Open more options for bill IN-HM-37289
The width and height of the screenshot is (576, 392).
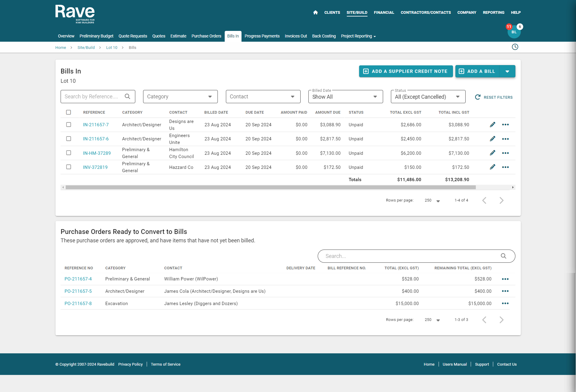(x=505, y=153)
